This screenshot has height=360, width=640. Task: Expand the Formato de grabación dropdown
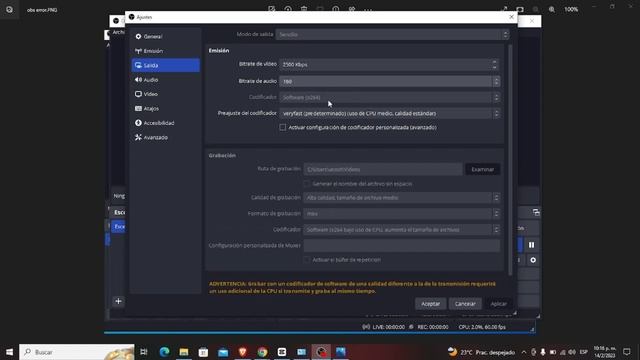402,213
